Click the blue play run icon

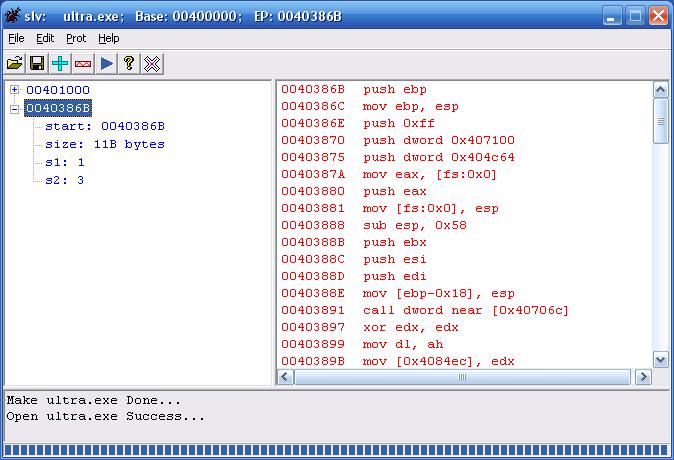[x=106, y=64]
